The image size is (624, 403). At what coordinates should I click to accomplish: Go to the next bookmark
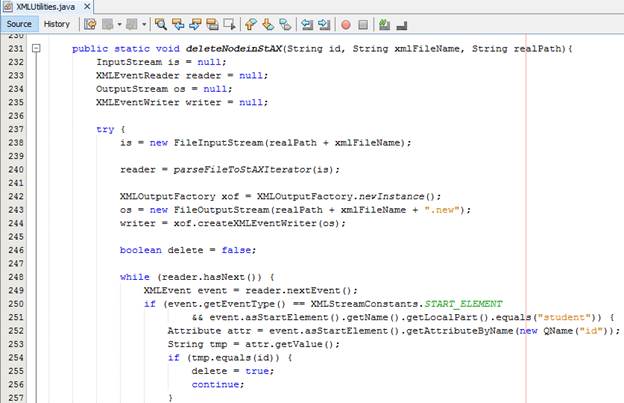click(x=268, y=25)
